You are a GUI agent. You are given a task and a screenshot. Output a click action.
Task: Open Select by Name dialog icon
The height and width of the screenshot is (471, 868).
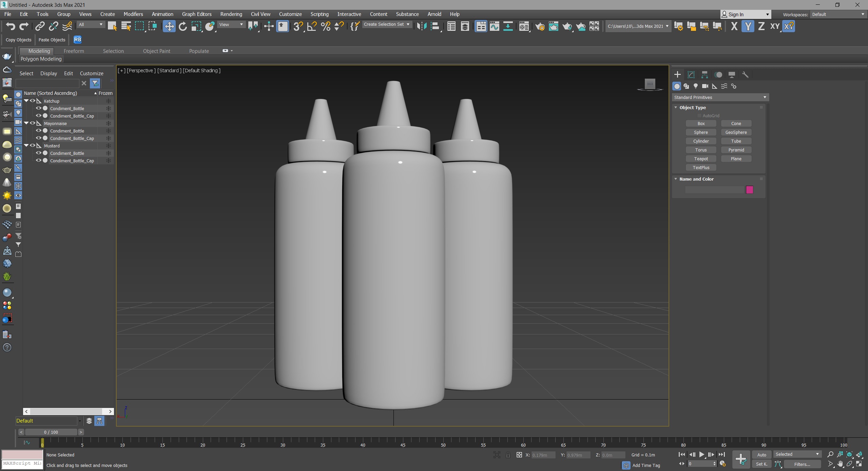pos(126,26)
